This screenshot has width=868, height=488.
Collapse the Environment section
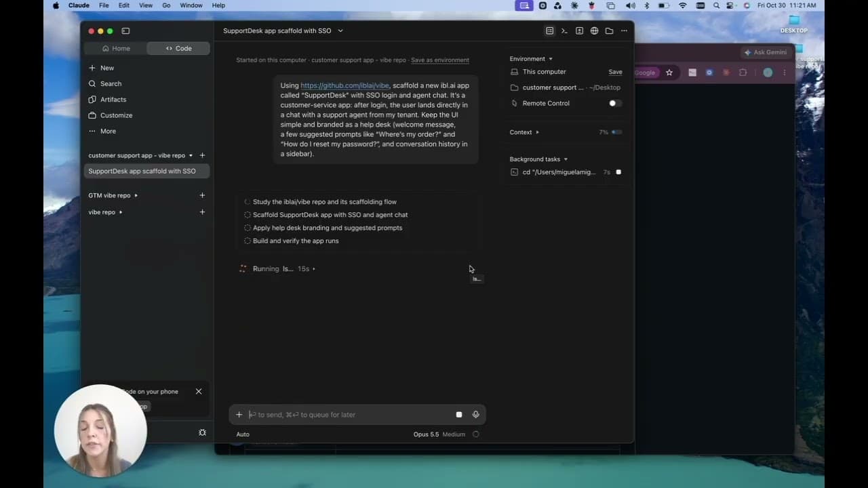pos(550,59)
